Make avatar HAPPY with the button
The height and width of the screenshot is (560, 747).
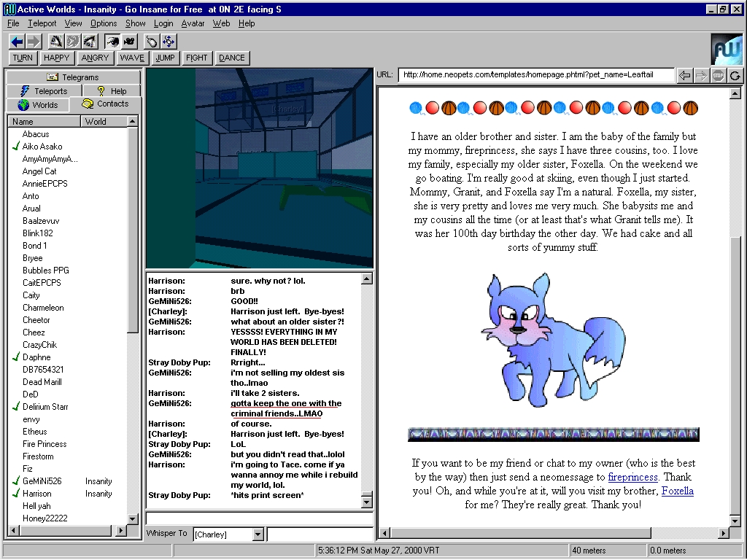(x=56, y=58)
